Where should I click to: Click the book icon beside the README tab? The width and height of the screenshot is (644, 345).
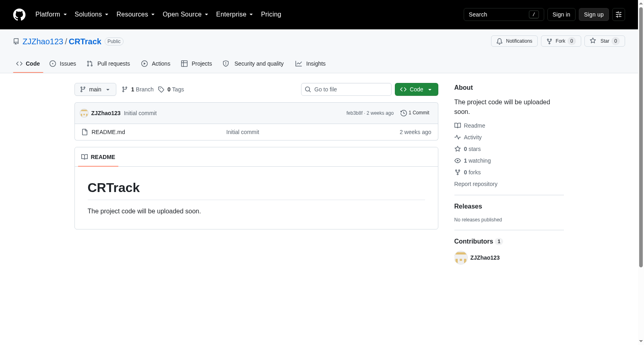[x=85, y=157]
